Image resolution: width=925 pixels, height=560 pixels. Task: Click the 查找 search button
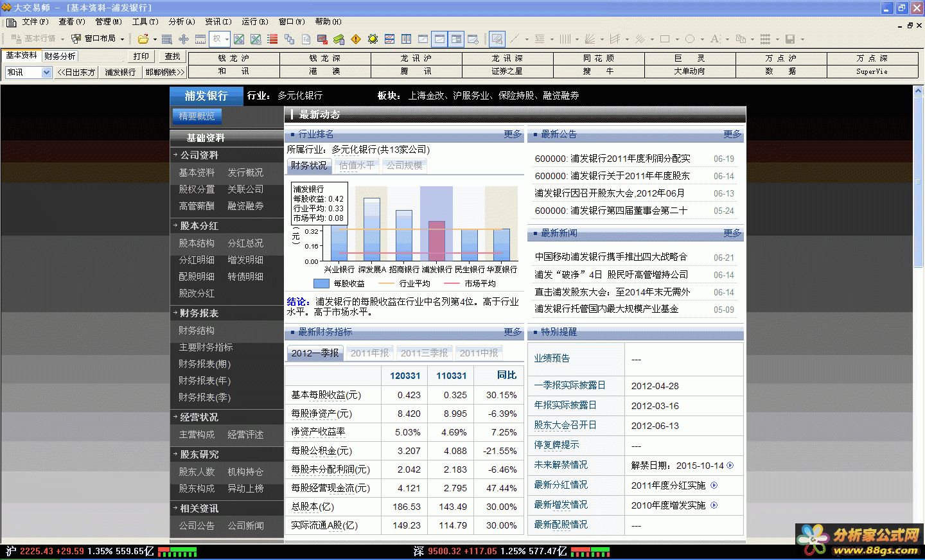(173, 57)
